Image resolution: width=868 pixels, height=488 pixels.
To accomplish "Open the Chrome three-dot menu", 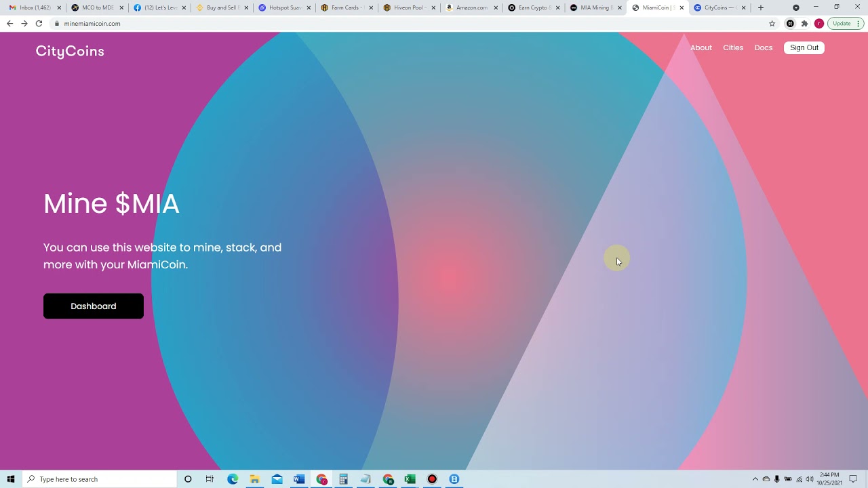I will (x=860, y=23).
